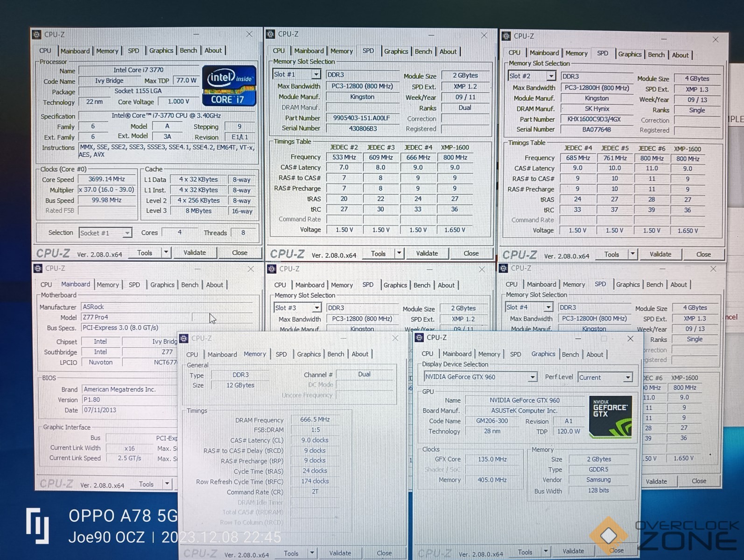
Task: Expand Tools arrow in the Slot #2 window
Action: coord(632,254)
